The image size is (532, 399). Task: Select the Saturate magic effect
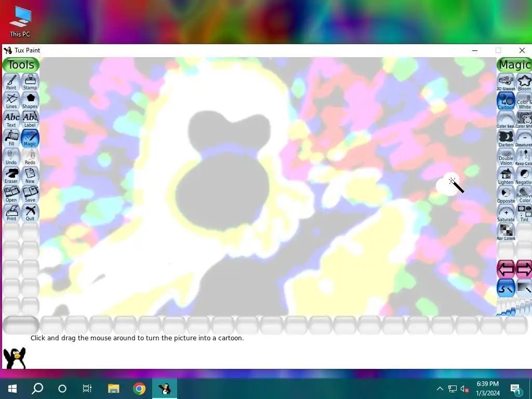click(x=506, y=213)
